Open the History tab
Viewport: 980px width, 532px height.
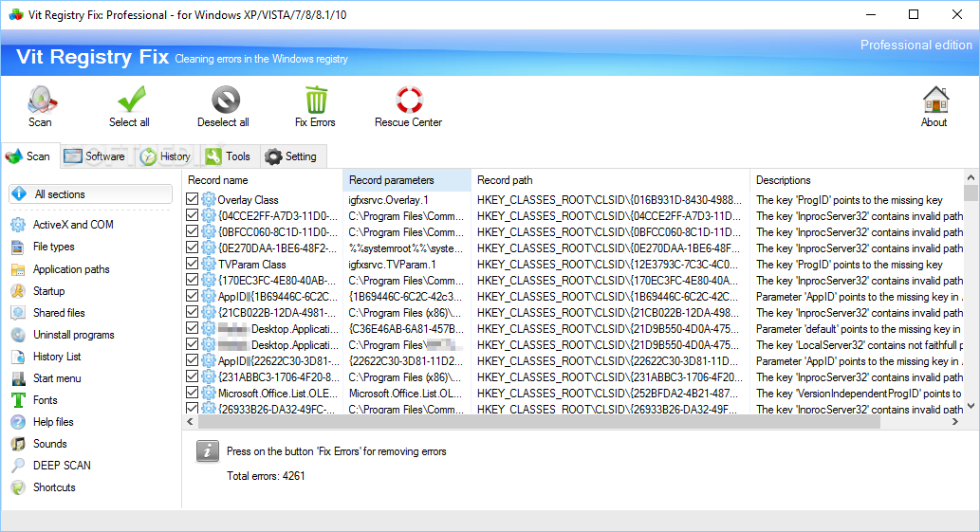click(x=166, y=156)
